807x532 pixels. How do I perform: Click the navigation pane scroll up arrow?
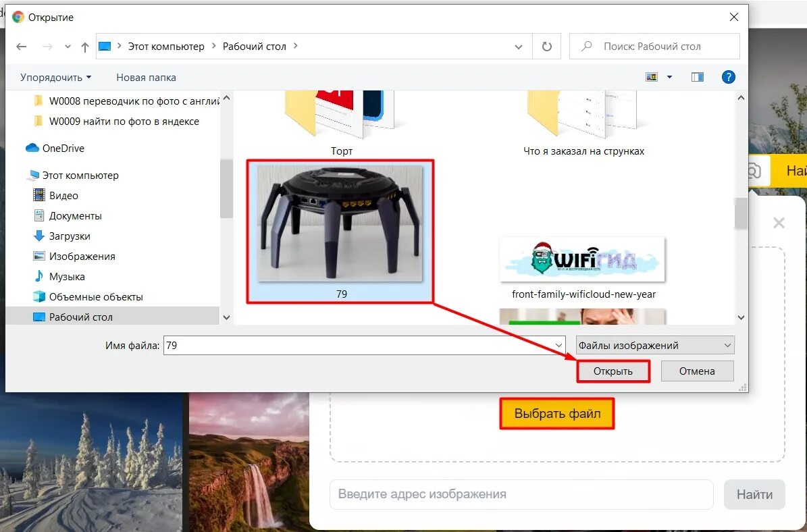coord(226,98)
